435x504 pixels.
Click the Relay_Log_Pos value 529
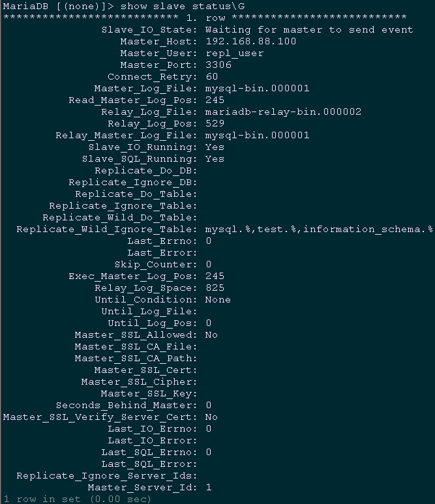point(215,123)
